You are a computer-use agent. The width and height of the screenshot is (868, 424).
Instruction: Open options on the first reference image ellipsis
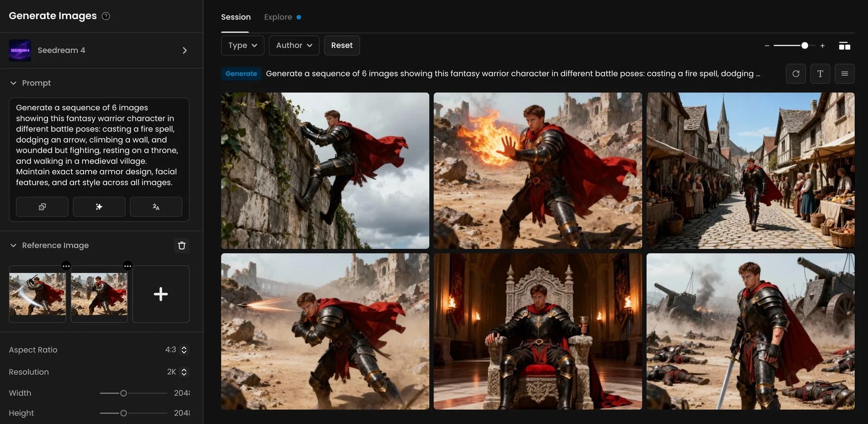point(66,266)
